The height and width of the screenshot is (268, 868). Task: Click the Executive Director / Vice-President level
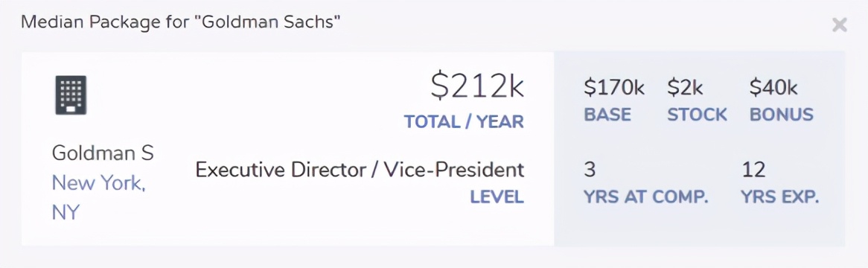[x=360, y=170]
